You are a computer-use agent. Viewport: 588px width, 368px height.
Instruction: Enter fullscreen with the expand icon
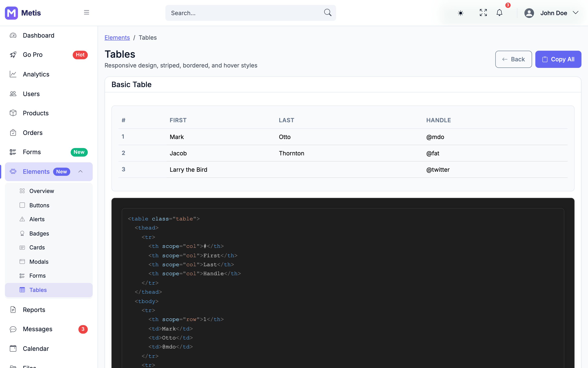[483, 13]
